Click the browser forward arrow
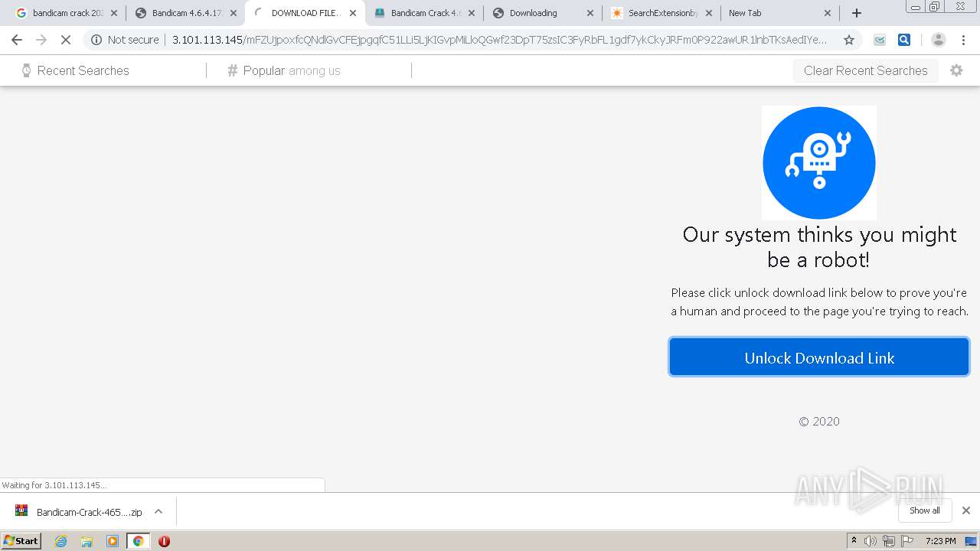 tap(41, 40)
